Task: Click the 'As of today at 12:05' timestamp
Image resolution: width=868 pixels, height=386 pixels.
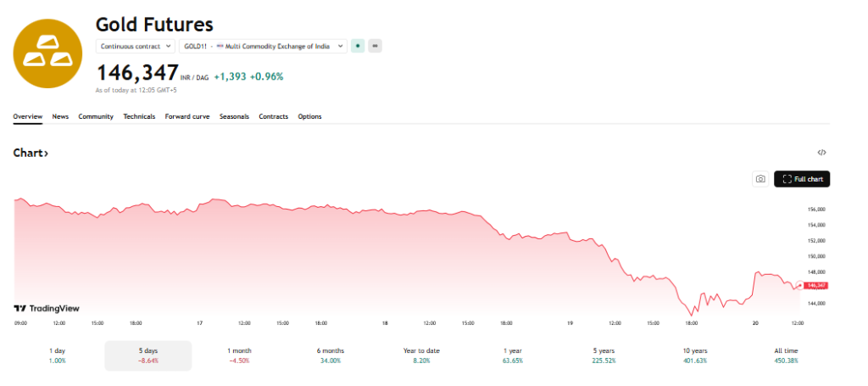Action: [136, 90]
